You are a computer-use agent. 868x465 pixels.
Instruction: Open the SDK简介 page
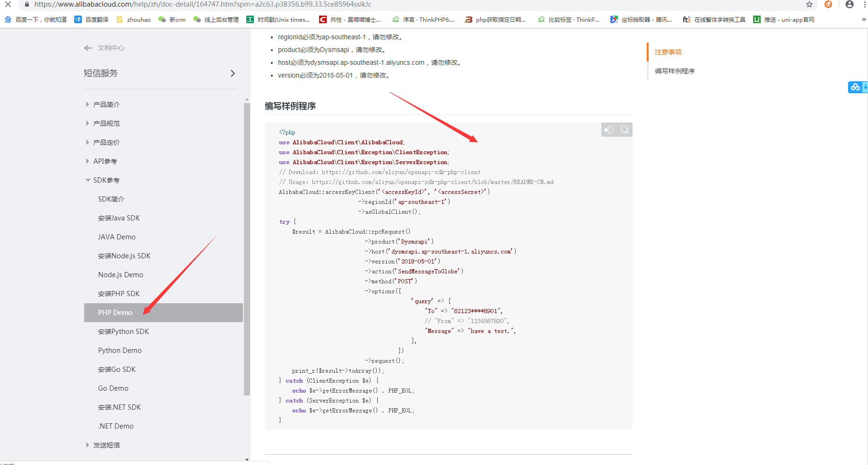coord(111,199)
